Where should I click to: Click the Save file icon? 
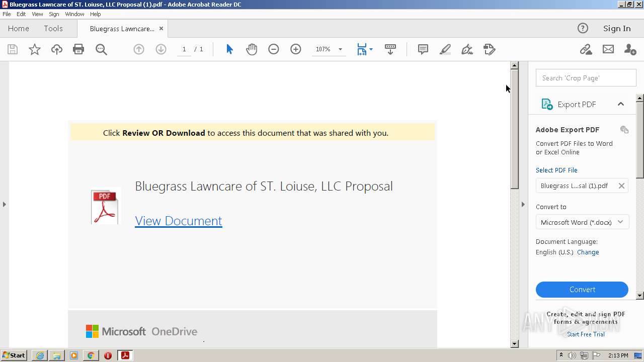click(x=13, y=49)
